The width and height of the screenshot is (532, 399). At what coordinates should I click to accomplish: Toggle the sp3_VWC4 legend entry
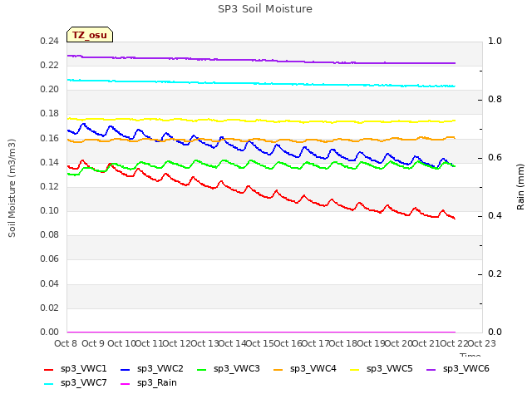click(x=305, y=369)
